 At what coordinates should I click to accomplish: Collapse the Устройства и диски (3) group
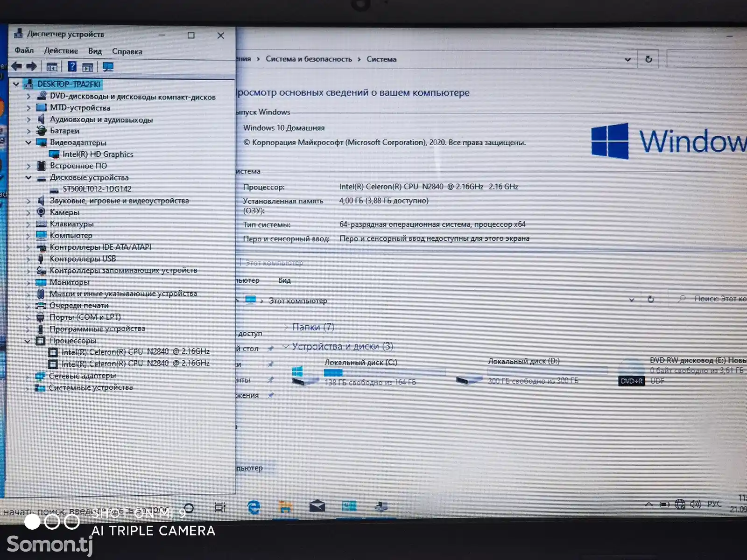point(286,347)
